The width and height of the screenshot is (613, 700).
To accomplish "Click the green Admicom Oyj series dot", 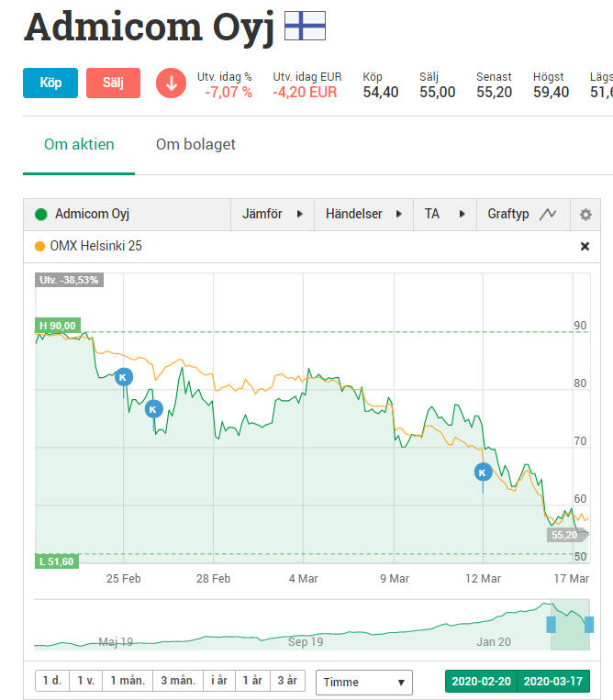I will click(x=41, y=215).
